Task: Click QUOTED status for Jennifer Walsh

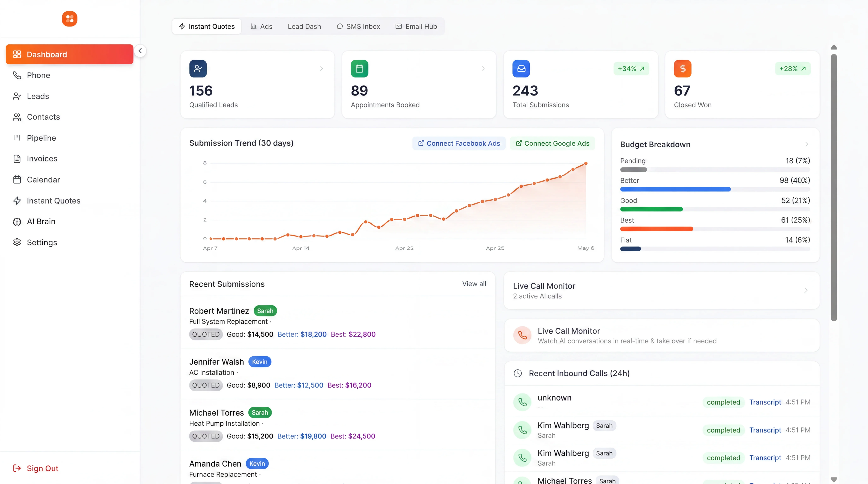Action: 206,385
